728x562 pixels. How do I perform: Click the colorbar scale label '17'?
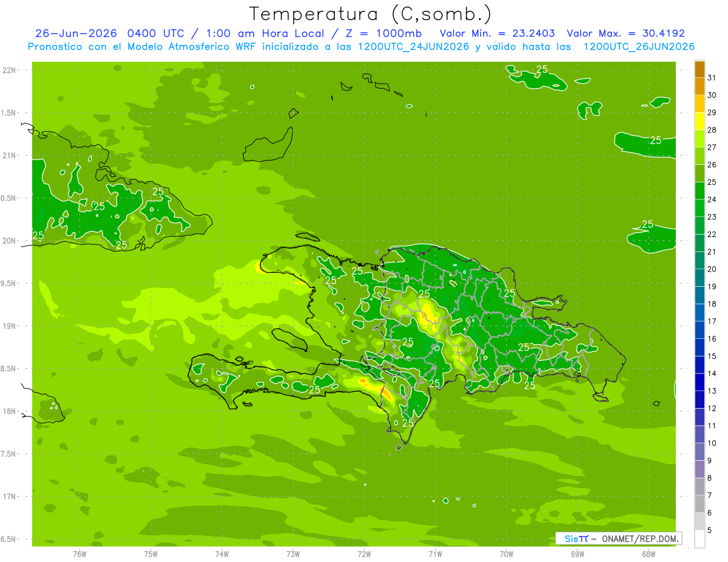[712, 321]
